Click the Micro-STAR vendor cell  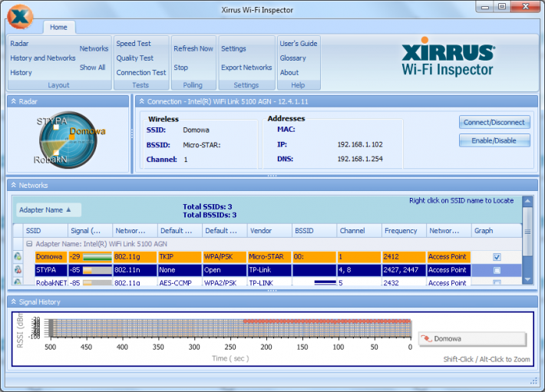pyautogui.click(x=269, y=257)
